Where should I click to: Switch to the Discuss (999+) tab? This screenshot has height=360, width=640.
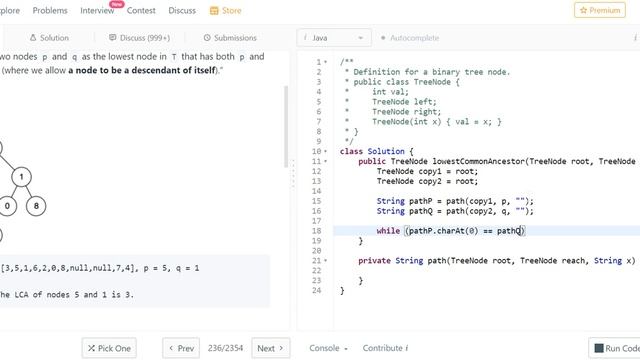(x=140, y=38)
